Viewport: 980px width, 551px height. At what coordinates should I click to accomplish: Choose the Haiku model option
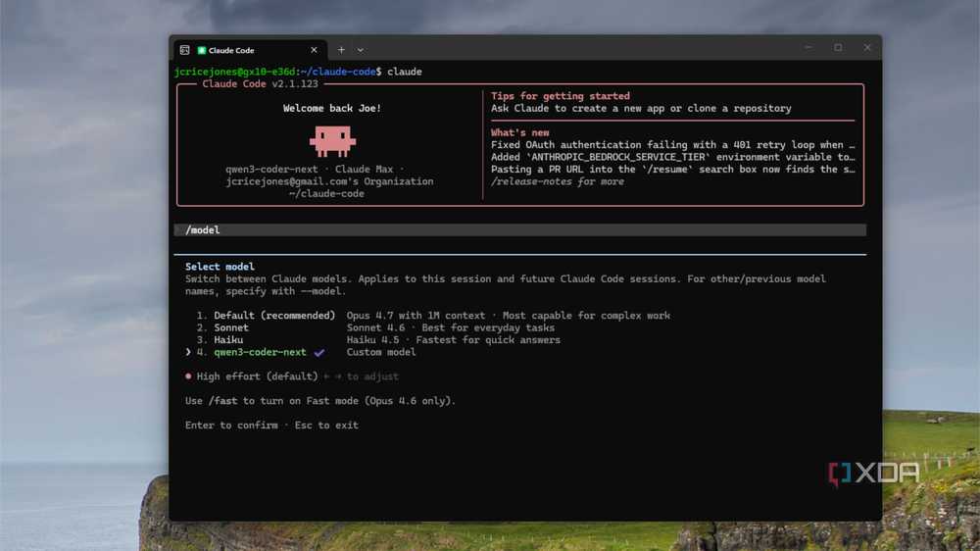pos(228,339)
